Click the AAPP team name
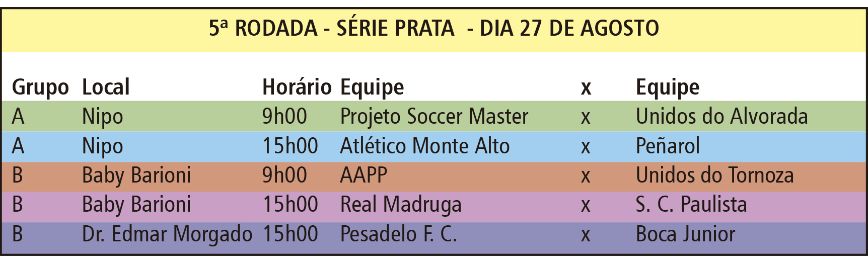The width and height of the screenshot is (868, 266). [364, 175]
